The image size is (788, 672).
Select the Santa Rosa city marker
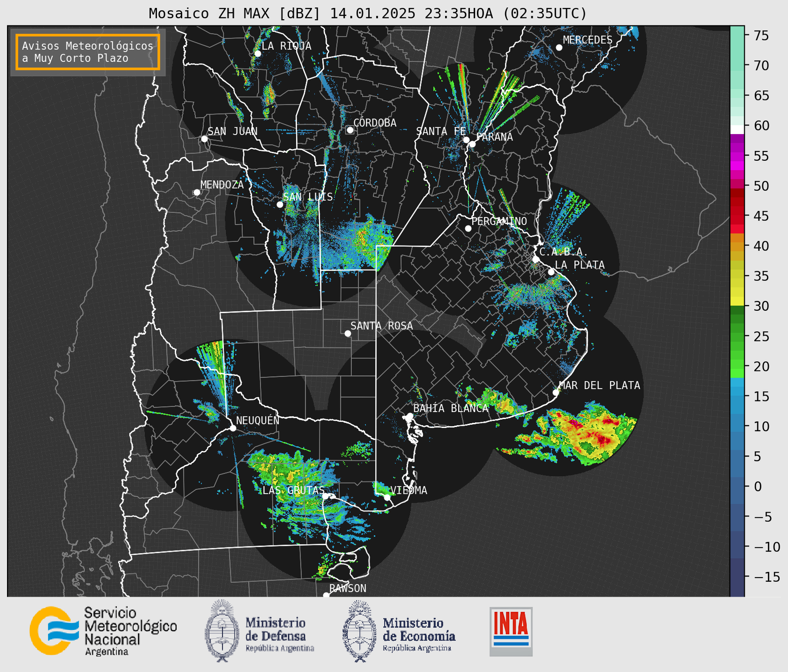click(x=348, y=333)
